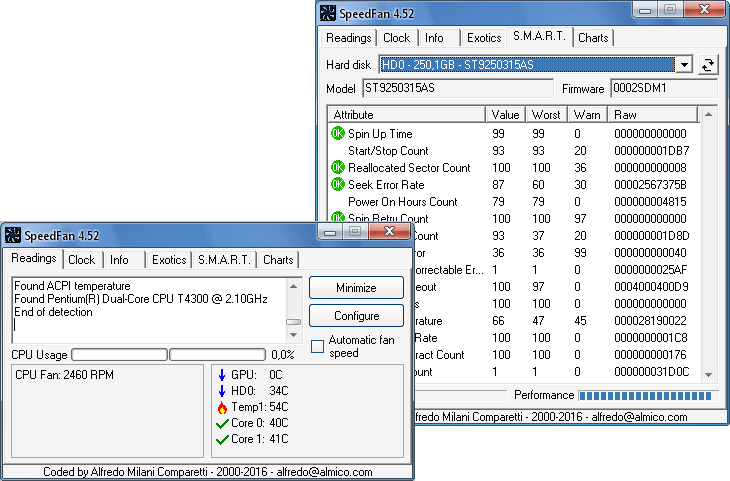
Task: Switch to S.M.A.R.T. tab in front window
Action: (x=224, y=260)
